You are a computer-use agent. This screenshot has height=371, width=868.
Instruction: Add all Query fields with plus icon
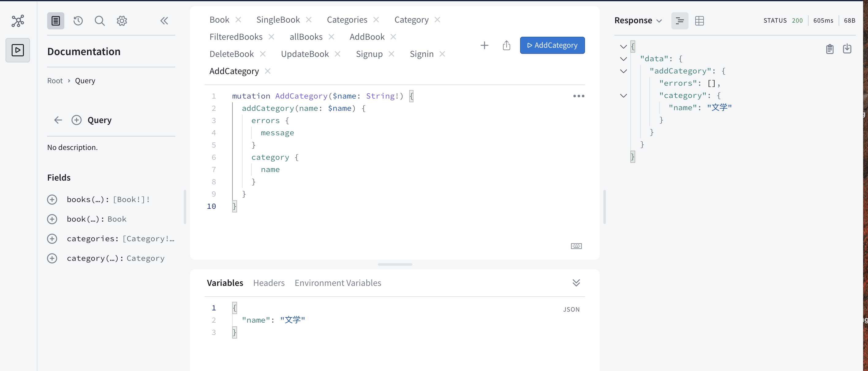[x=77, y=120]
